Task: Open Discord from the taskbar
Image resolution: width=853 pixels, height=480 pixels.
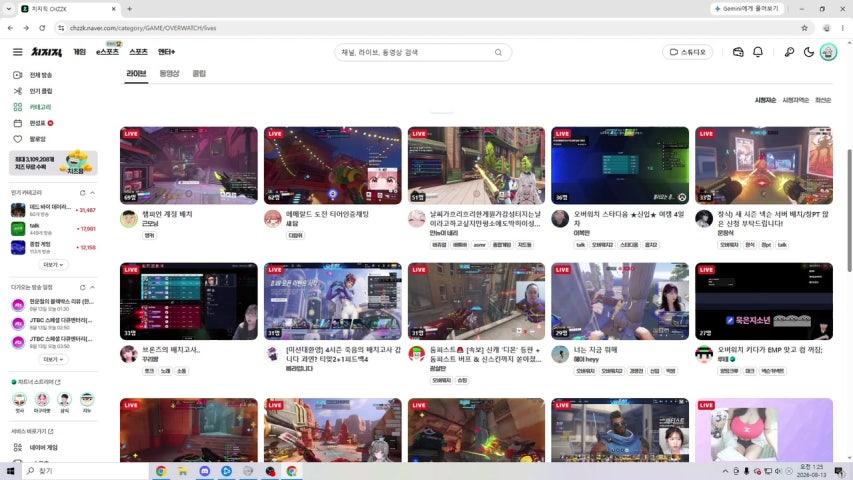Action: click(x=205, y=471)
